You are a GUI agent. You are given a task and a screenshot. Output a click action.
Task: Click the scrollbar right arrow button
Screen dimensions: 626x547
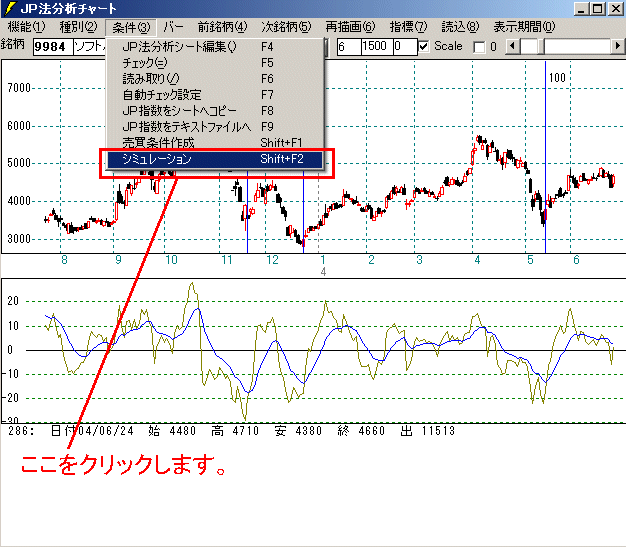[616, 47]
